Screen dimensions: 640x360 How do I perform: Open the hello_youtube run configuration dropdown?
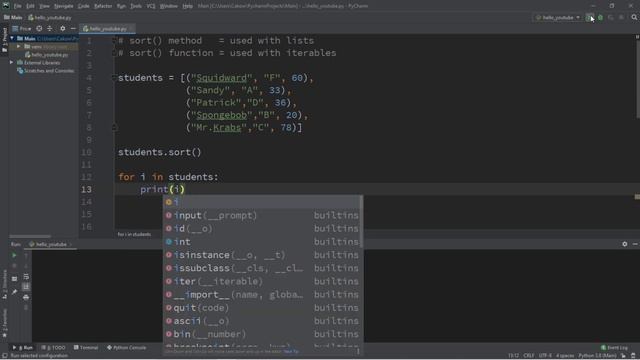click(x=558, y=18)
